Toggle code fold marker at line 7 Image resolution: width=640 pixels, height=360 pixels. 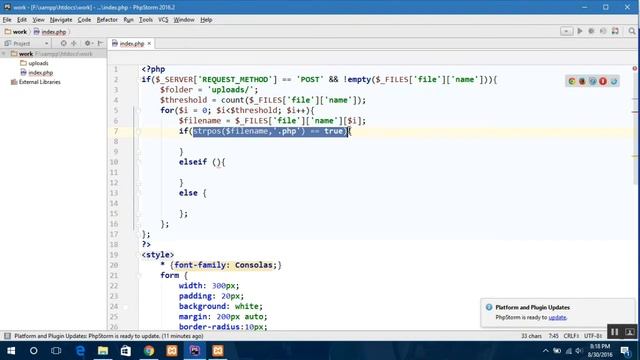138,131
